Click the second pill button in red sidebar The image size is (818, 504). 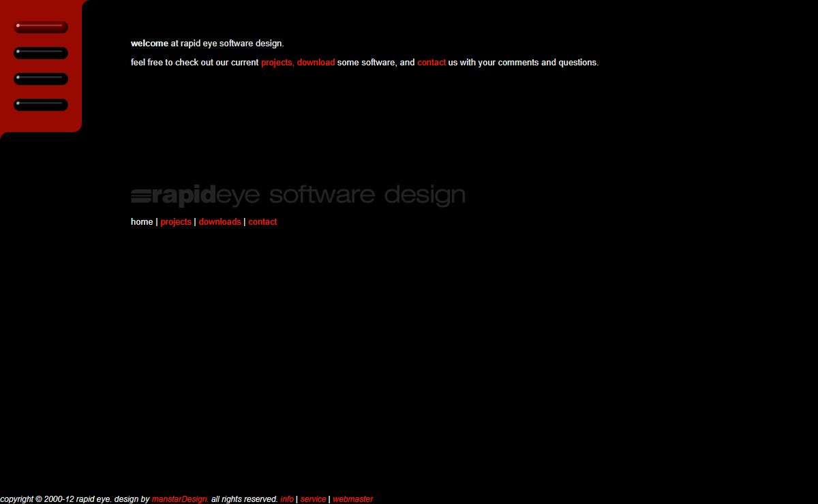tap(41, 53)
